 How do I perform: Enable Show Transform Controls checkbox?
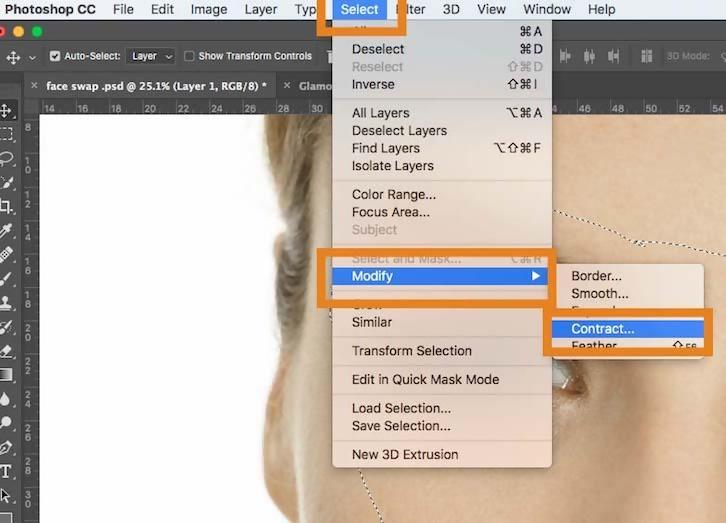pos(189,56)
